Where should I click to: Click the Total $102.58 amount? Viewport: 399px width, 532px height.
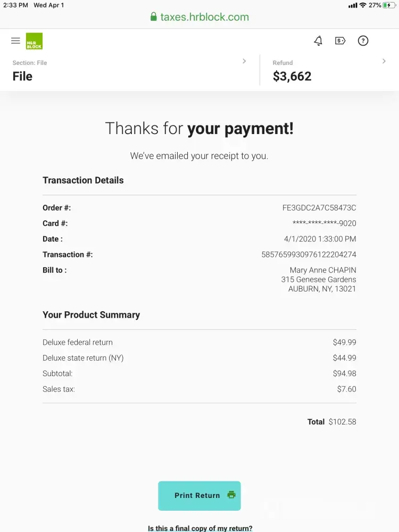[x=342, y=422]
